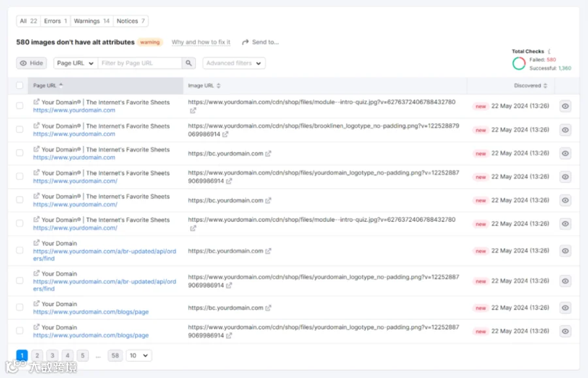Sort by Discovered column header
The height and width of the screenshot is (378, 588).
click(x=531, y=86)
